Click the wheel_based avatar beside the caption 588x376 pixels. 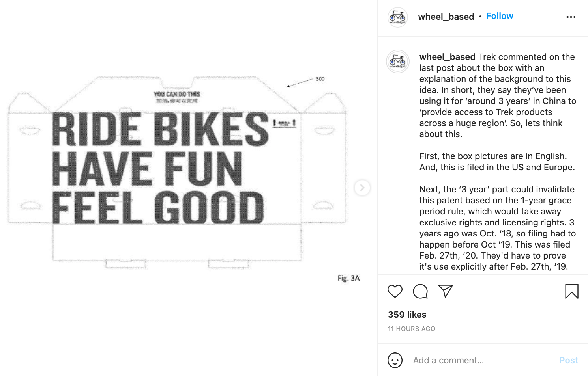coord(398,61)
